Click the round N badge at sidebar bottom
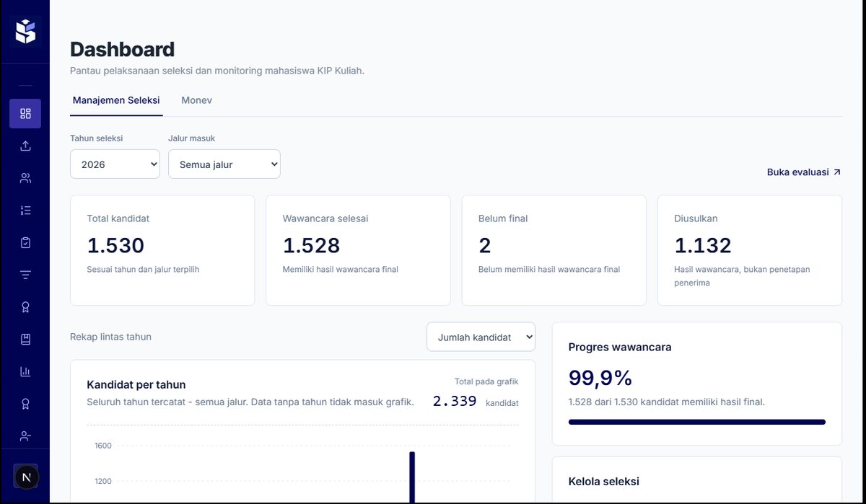This screenshot has height=504, width=866. [x=27, y=477]
